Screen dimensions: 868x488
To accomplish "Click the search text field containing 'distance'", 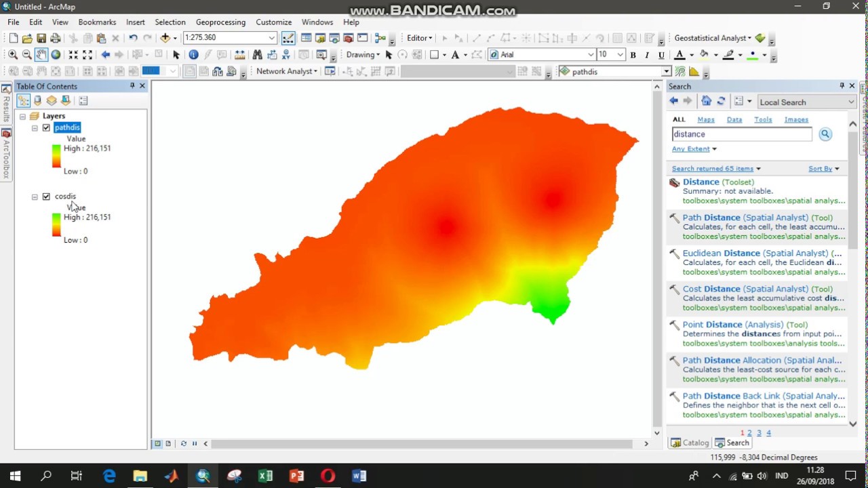I will (x=742, y=134).
